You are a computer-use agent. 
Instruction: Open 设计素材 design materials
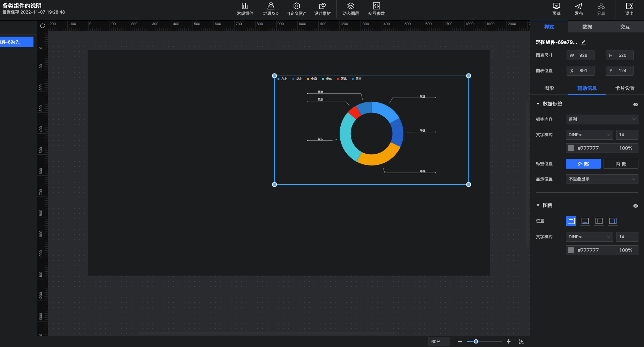coord(322,9)
